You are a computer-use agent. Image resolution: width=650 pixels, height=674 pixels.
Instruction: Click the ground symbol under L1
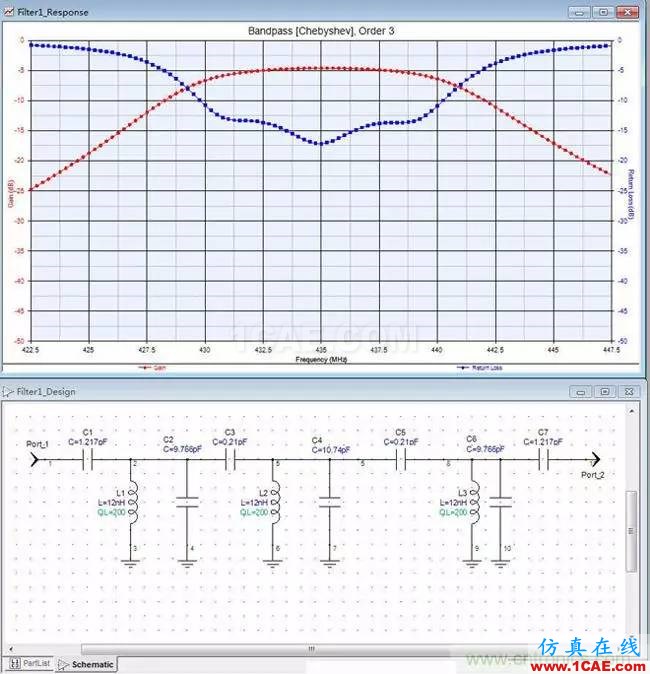[x=130, y=563]
